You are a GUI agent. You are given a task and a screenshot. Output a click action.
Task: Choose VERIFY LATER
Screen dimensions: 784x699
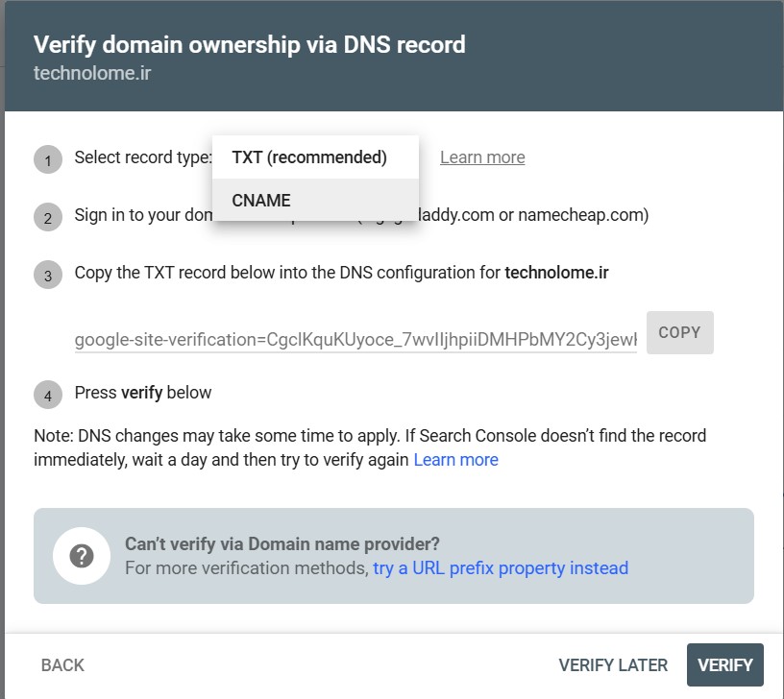[x=613, y=665]
